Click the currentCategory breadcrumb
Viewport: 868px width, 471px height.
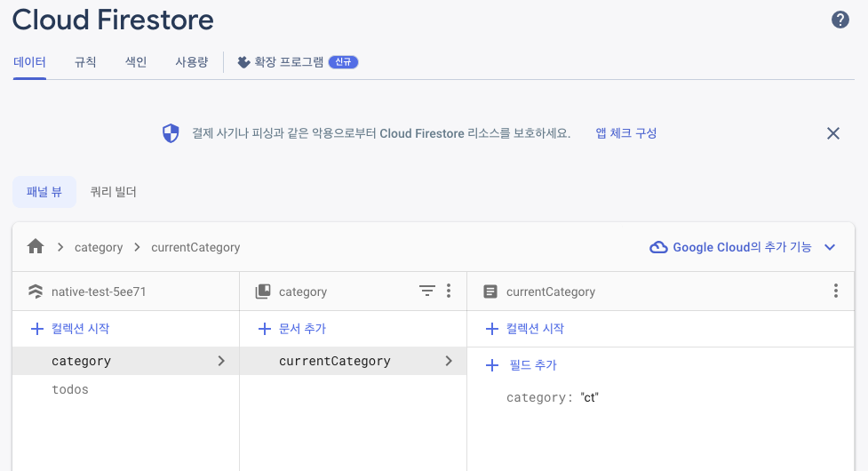point(195,247)
